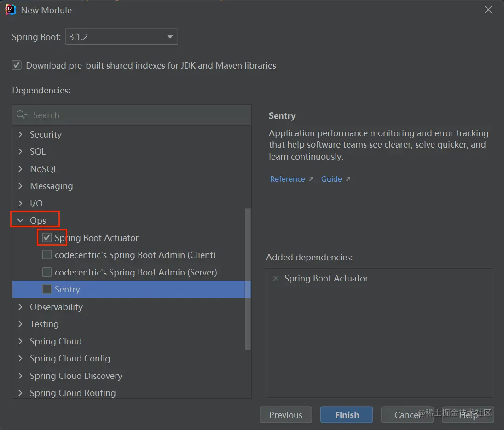Check codecentric's Spring Boot Admin (Client) box
The width and height of the screenshot is (504, 430).
pos(47,255)
